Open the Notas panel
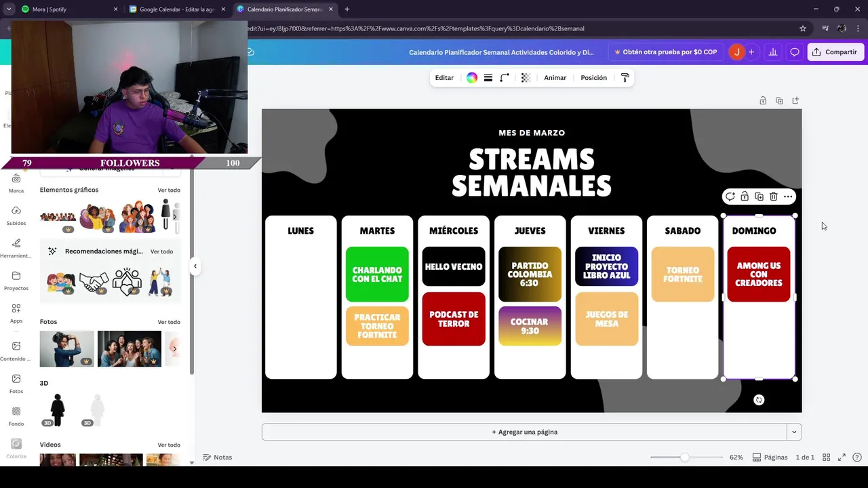Screen dimensions: 868x488 pyautogui.click(x=218, y=457)
